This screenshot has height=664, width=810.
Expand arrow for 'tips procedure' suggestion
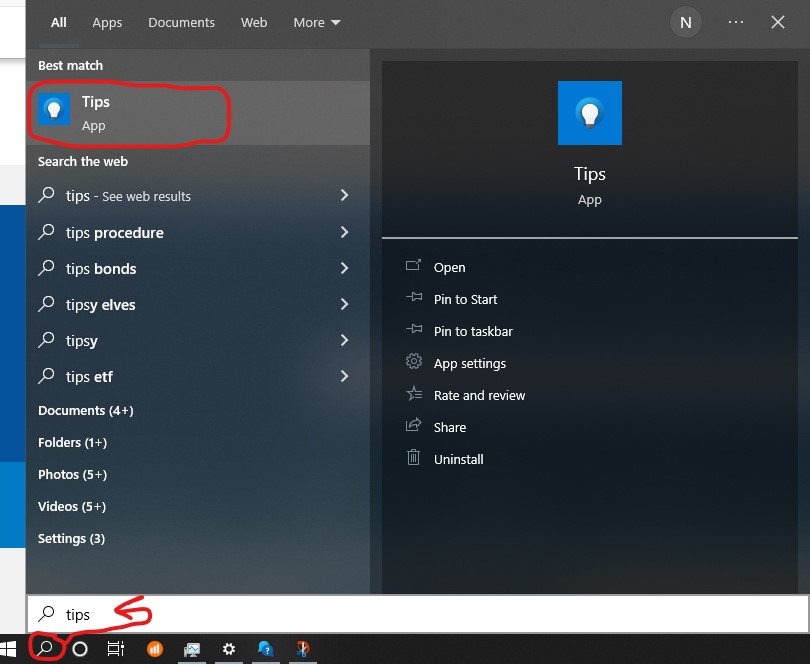pyautogui.click(x=345, y=232)
